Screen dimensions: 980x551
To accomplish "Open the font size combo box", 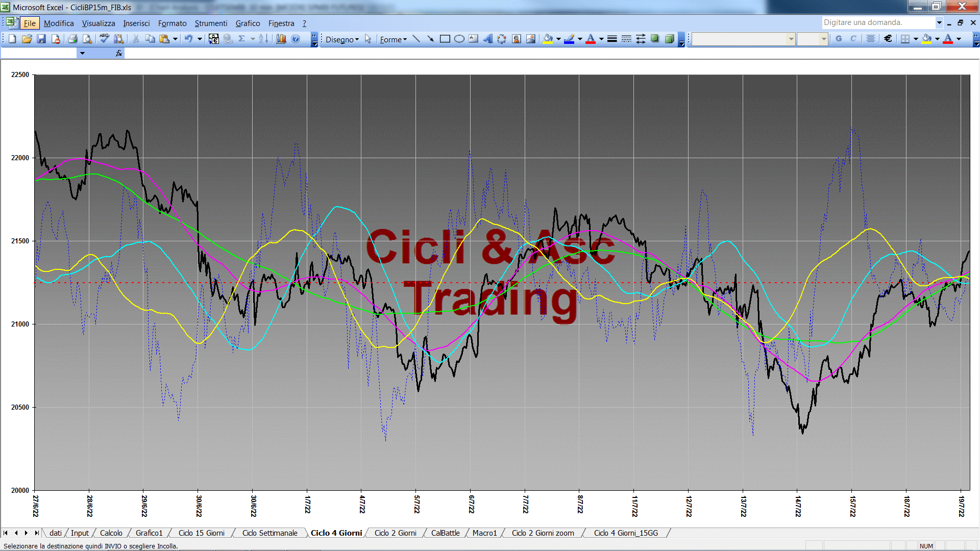I will click(812, 39).
